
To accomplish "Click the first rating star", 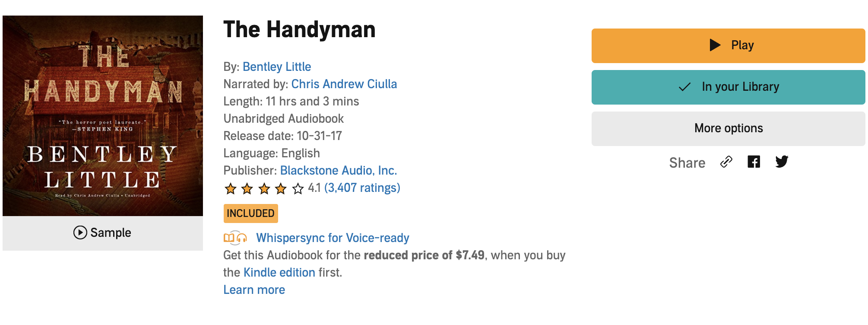I will [x=231, y=188].
